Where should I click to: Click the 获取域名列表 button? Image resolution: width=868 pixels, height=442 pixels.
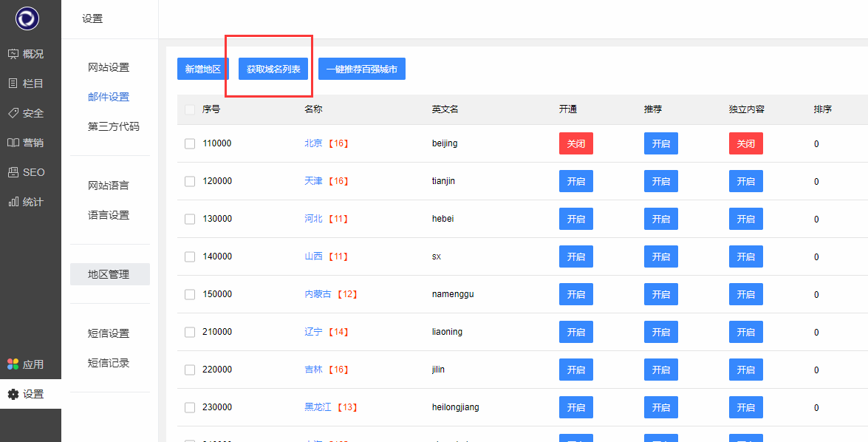pos(273,69)
